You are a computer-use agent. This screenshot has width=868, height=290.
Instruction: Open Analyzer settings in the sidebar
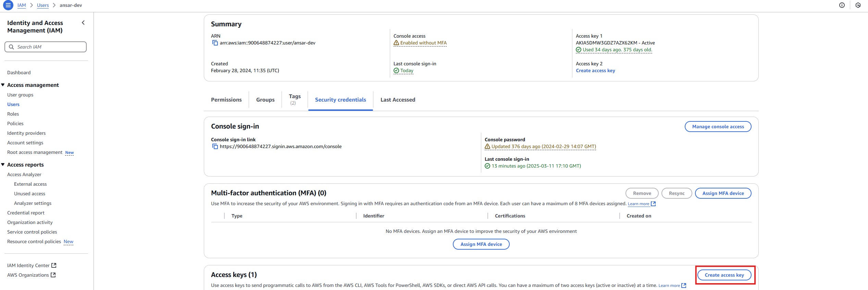tap(33, 203)
